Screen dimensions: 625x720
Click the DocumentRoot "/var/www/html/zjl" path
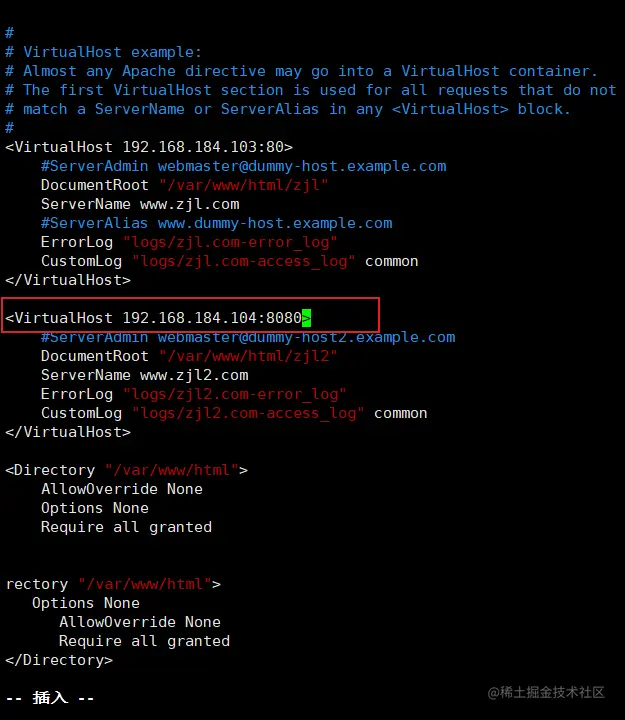click(243, 185)
